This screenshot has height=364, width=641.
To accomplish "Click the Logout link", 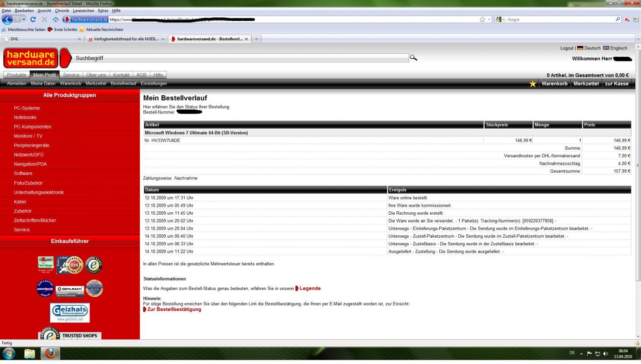I will click(566, 48).
